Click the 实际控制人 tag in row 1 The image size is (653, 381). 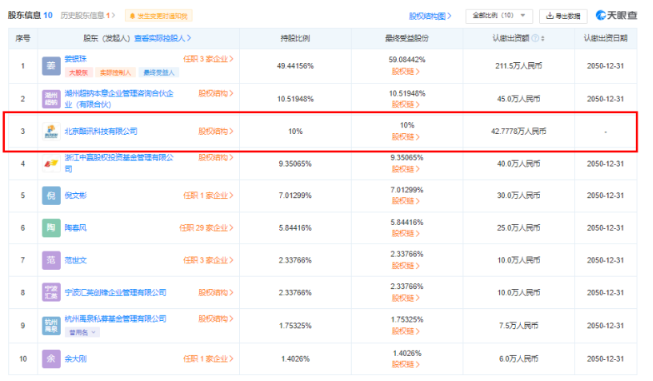pos(115,72)
